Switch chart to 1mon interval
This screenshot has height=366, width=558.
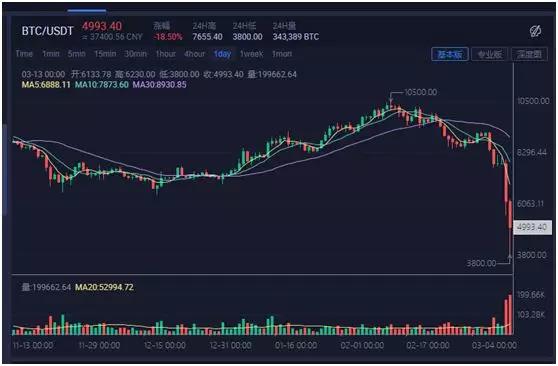click(282, 54)
